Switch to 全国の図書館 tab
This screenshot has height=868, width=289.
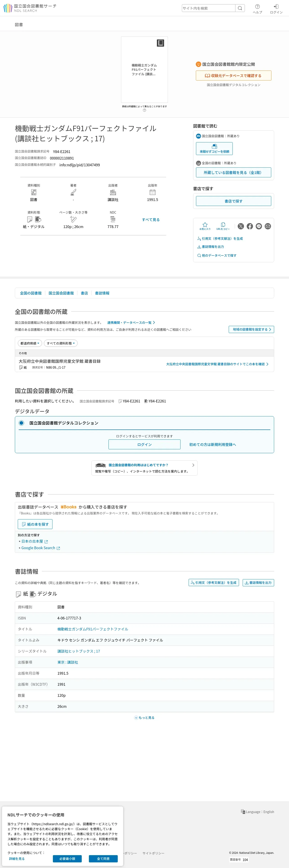(31, 293)
